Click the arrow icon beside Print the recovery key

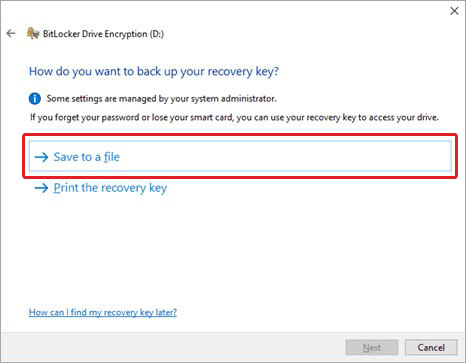42,188
